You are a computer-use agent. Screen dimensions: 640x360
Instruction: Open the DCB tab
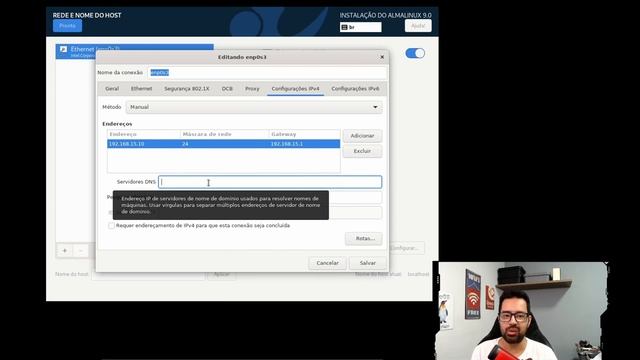pyautogui.click(x=227, y=89)
